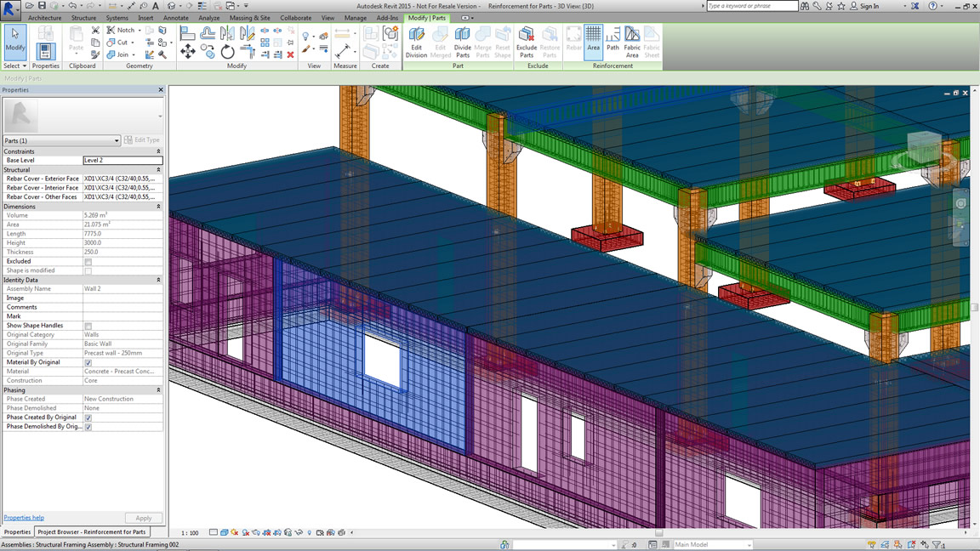Toggle the Excluded checkbox

[88, 262]
